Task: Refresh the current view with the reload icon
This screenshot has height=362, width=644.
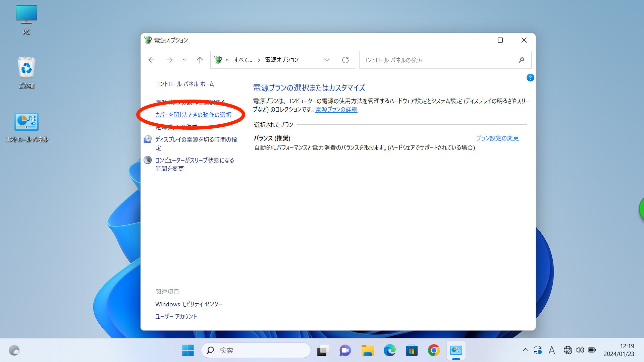Action: 346,60
